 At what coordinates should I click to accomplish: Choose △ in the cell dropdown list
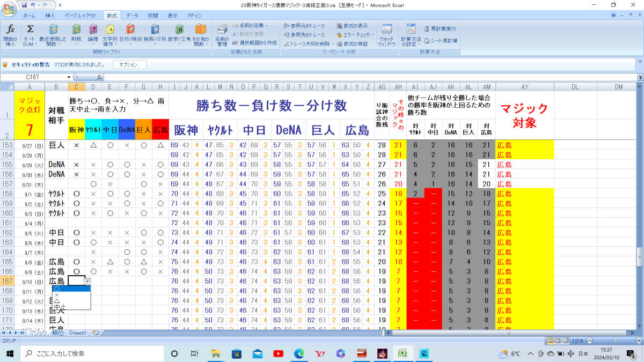point(71,301)
